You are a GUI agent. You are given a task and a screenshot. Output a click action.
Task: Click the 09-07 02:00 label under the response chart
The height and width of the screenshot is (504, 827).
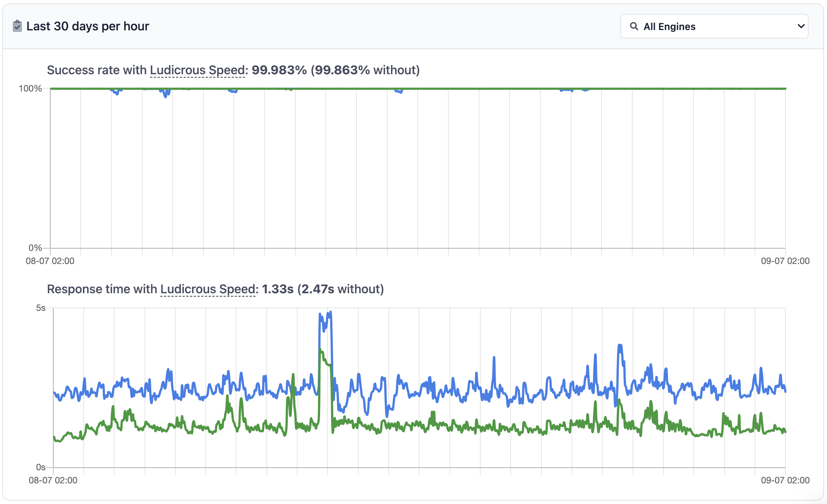pyautogui.click(x=785, y=480)
